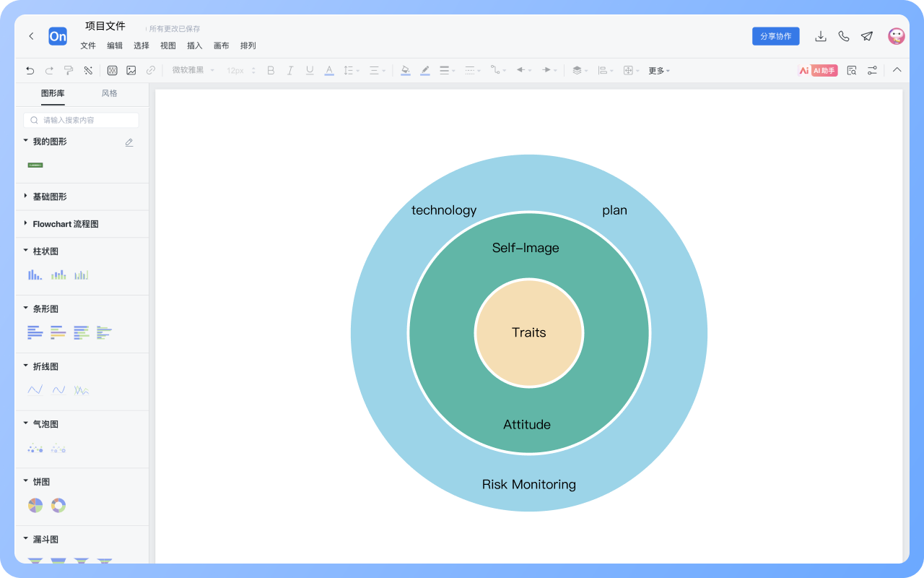
Task: Click the phone call icon
Action: [x=844, y=36]
